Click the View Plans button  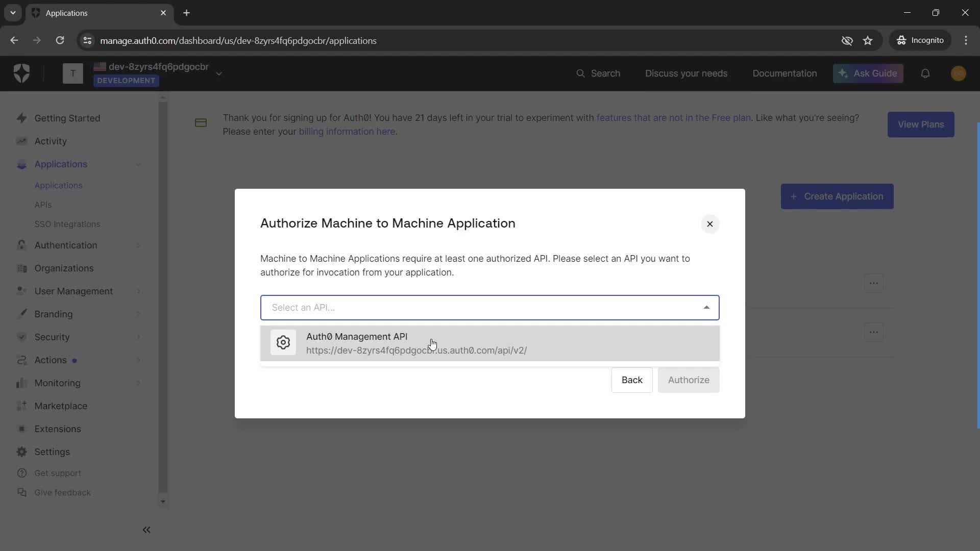click(x=921, y=124)
